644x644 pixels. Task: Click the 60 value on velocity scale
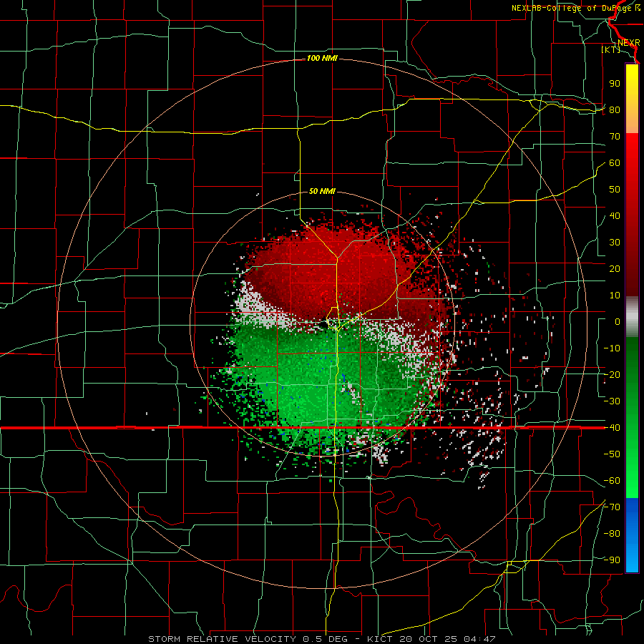(x=615, y=163)
